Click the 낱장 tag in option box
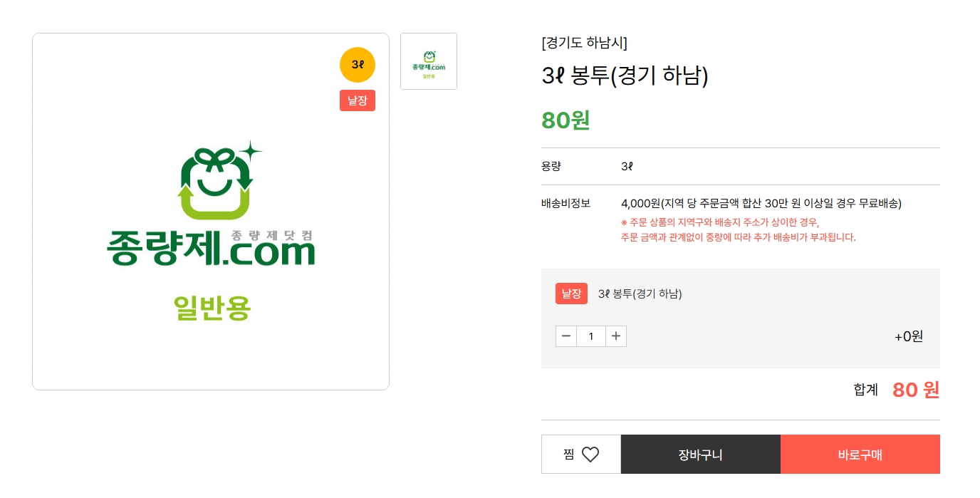Viewport: 980px width, 498px height. (x=571, y=294)
